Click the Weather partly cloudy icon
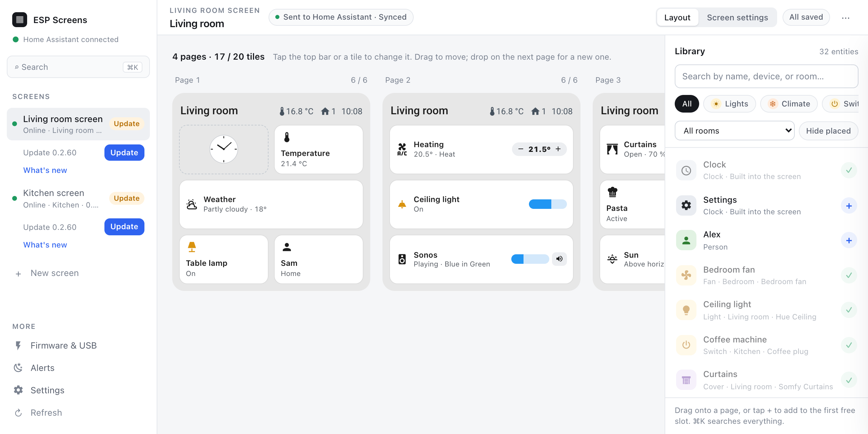 point(192,204)
